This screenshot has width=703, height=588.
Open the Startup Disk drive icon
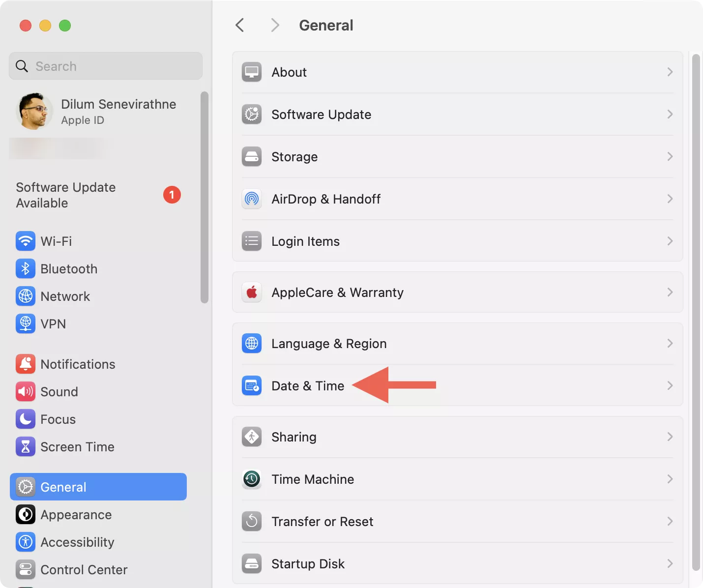click(x=252, y=564)
